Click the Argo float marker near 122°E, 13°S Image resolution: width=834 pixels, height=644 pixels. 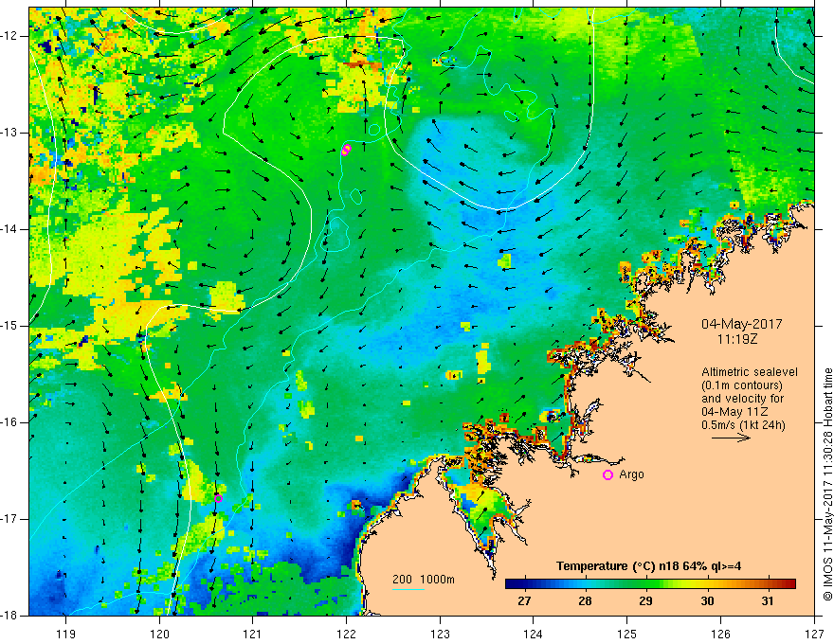[x=346, y=150]
